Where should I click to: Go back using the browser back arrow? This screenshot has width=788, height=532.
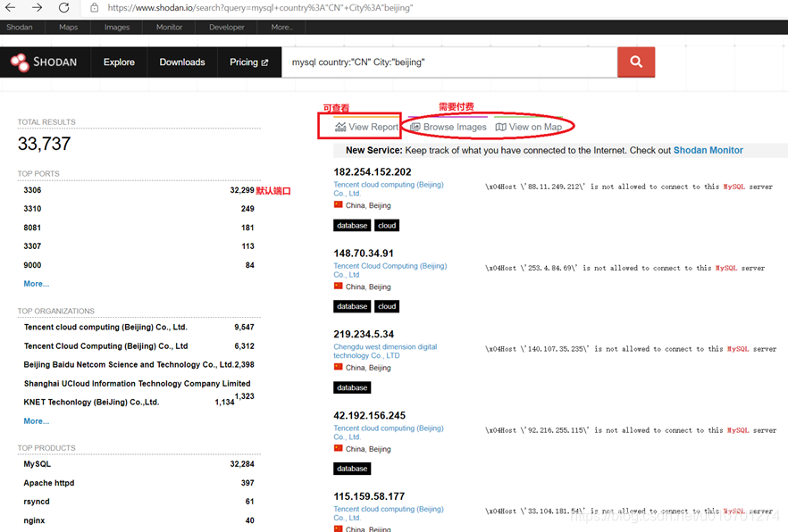[10, 7]
